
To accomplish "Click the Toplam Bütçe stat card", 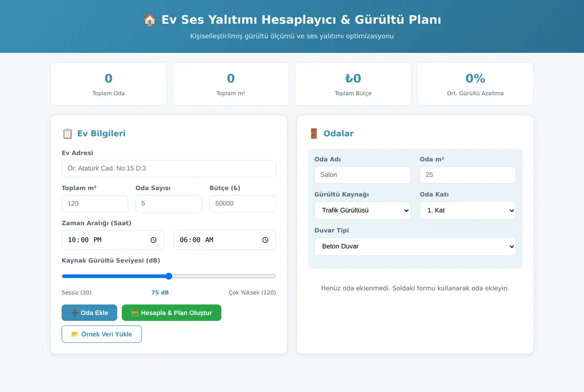I will [353, 84].
